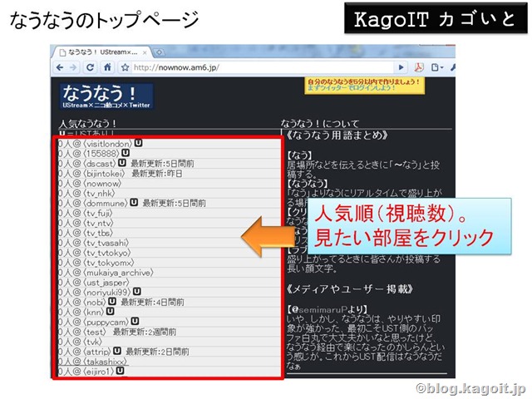Click the UST icon beside dommune
532x399 pixels.
134,203
